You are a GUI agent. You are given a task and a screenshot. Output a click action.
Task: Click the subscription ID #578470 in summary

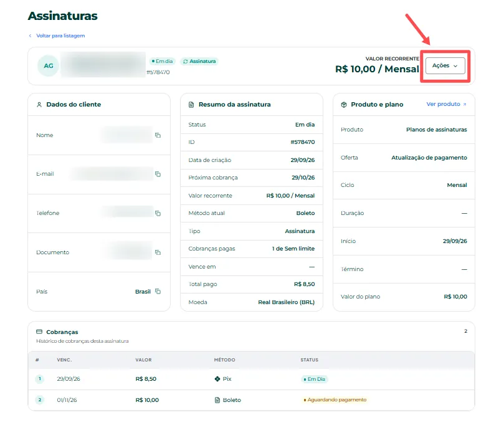point(303,142)
